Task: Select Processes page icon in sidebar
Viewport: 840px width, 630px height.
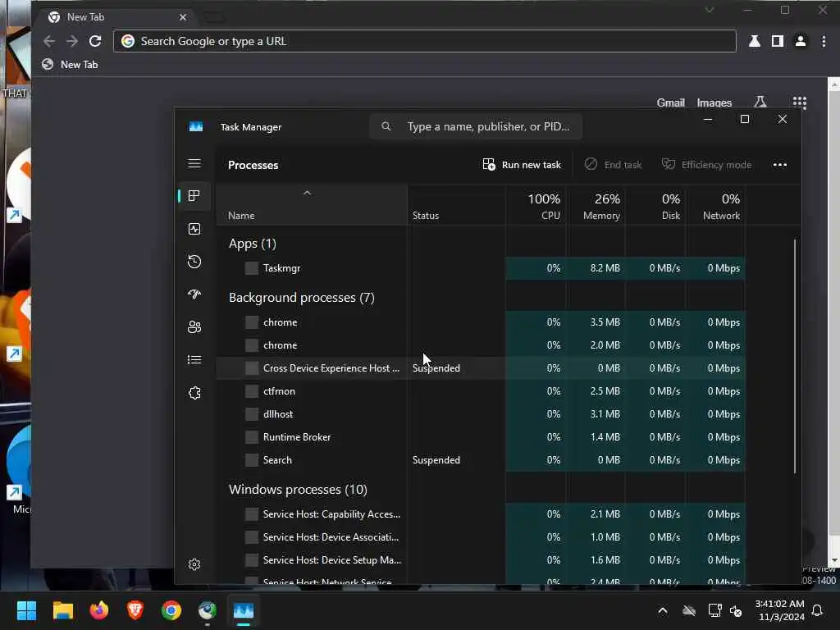Action: point(194,196)
